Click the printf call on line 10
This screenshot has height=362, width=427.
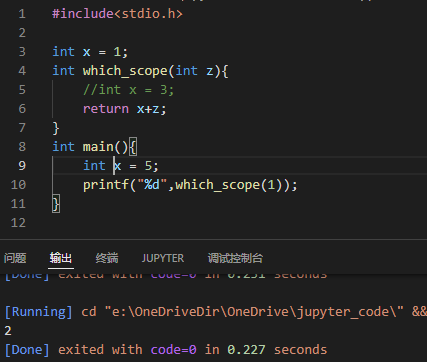[190, 185]
